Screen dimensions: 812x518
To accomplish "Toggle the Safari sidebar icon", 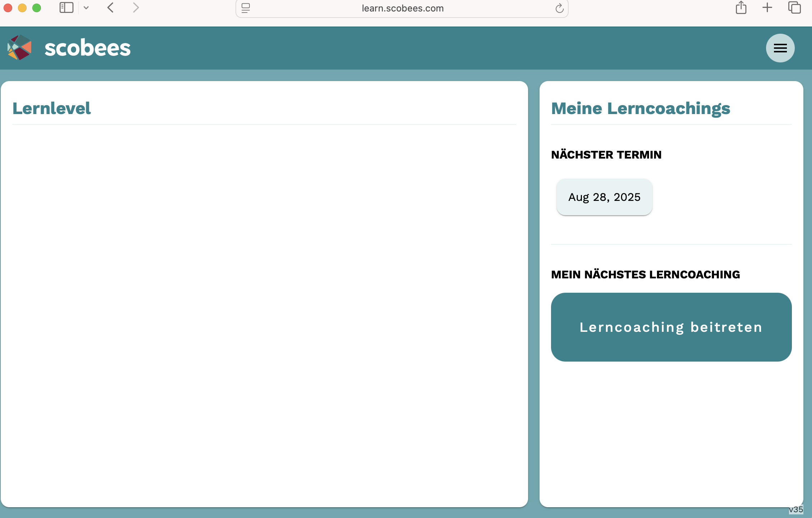I will click(66, 8).
